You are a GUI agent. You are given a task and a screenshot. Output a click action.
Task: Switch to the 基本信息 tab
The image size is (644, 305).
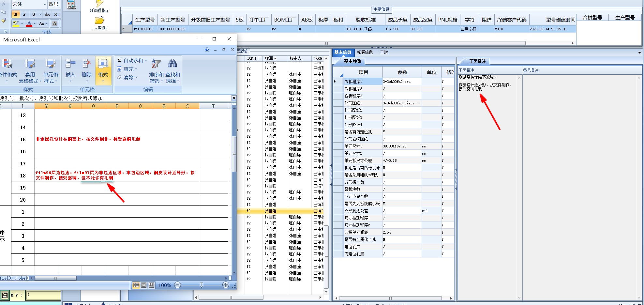343,52
